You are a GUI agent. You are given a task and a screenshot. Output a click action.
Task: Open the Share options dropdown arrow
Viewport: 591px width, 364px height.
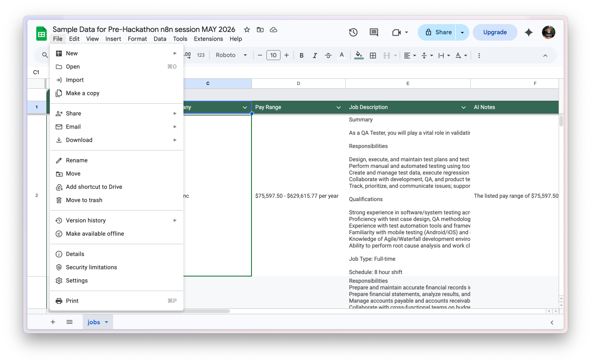pos(462,32)
